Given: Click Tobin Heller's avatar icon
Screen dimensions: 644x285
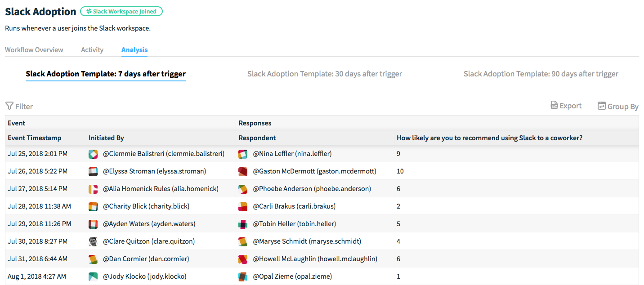Looking at the screenshot, I should point(243,224).
